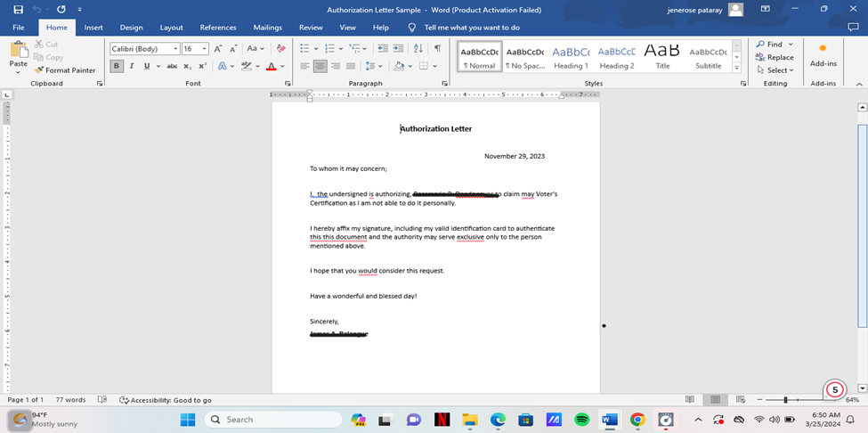Click the zoom slider handle
The height and width of the screenshot is (433, 868).
(x=785, y=399)
